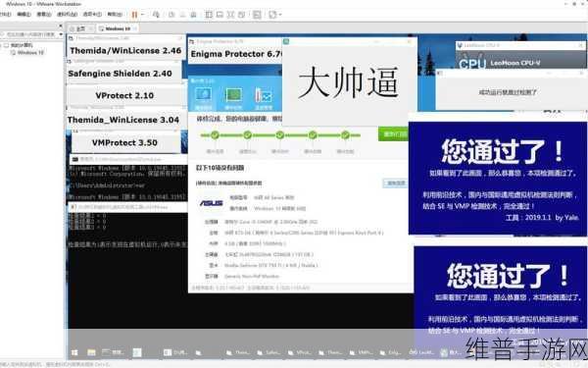Click the Safengine Shielden 2.40 label
588x368 pixels.
tap(120, 74)
